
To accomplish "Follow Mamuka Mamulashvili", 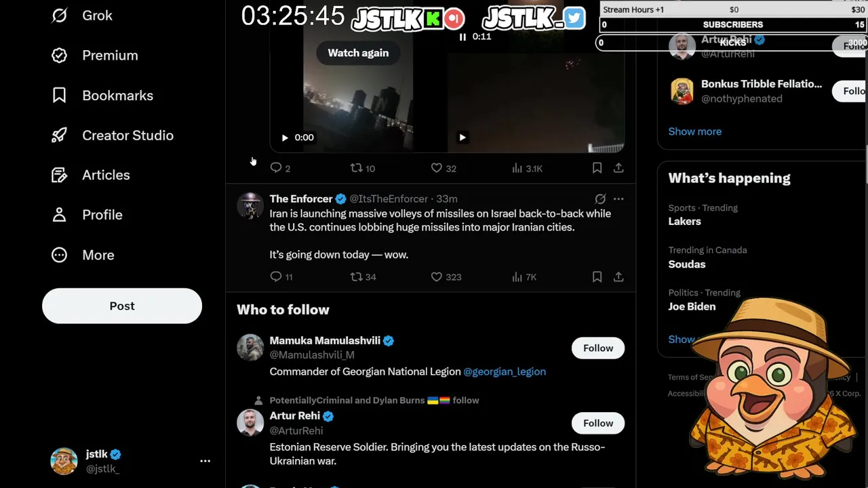I will (598, 348).
